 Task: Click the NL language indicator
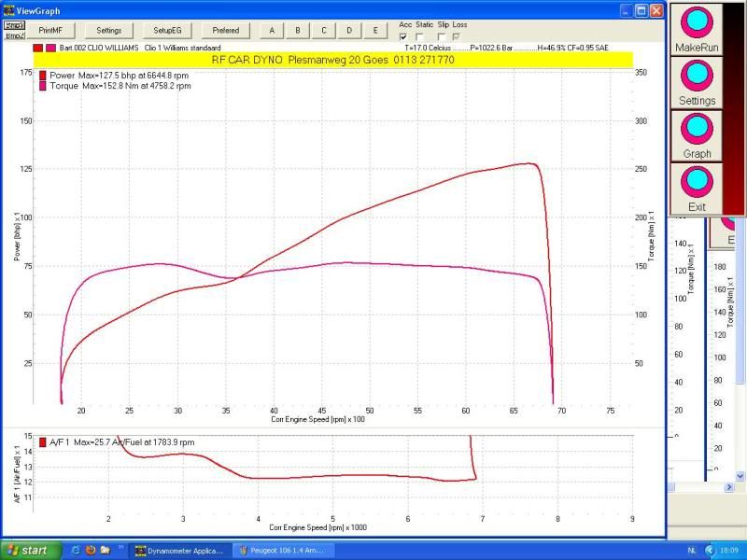(x=692, y=551)
